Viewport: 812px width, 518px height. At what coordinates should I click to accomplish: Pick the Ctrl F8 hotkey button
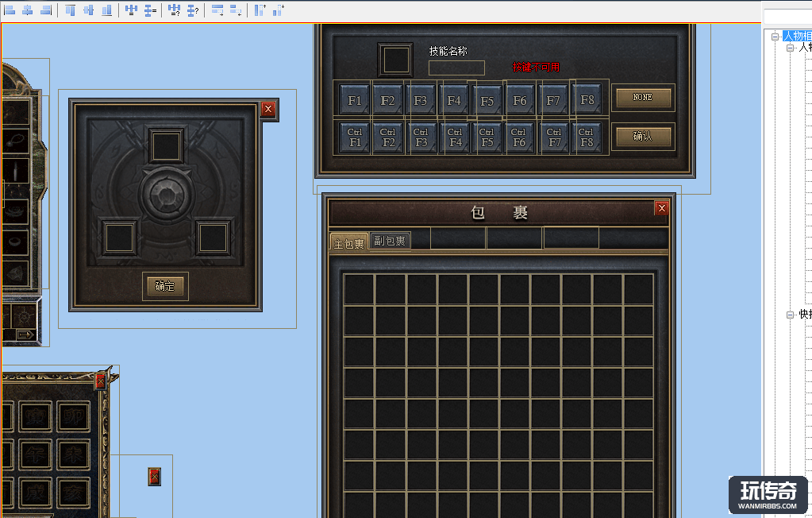coord(587,137)
